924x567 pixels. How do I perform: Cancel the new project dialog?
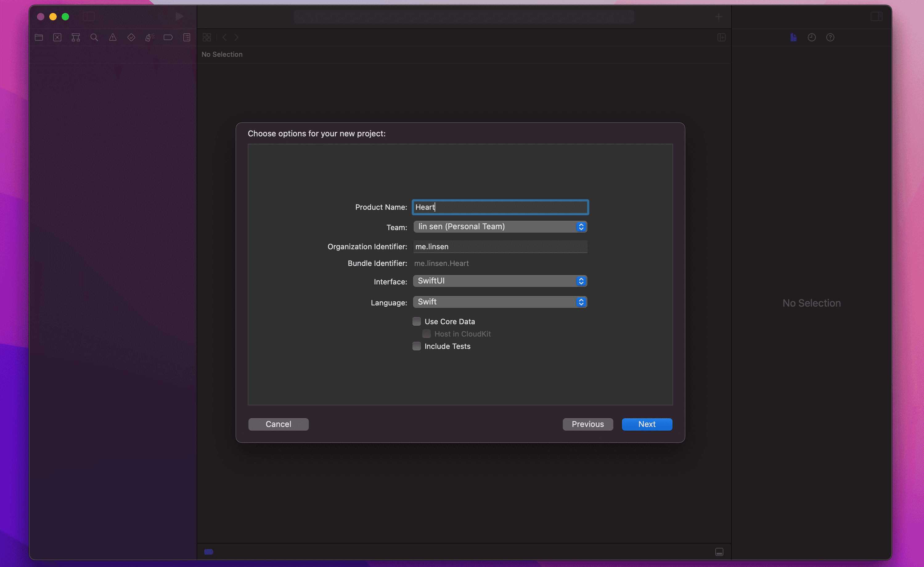tap(278, 424)
